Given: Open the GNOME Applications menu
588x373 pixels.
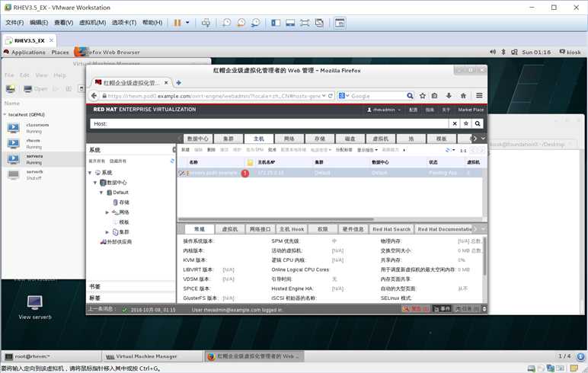Looking at the screenshot, I should pyautogui.click(x=27, y=53).
